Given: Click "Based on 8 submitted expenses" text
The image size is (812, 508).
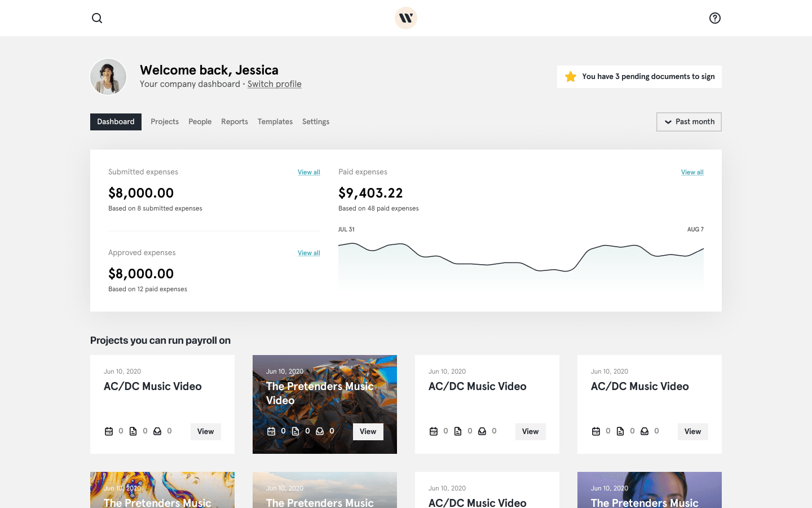Looking at the screenshot, I should point(155,208).
